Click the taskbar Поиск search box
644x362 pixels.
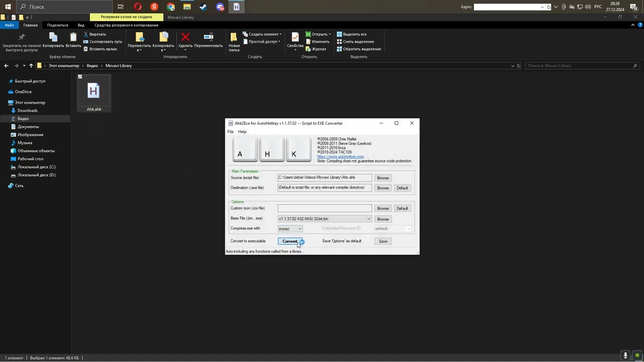64,7
